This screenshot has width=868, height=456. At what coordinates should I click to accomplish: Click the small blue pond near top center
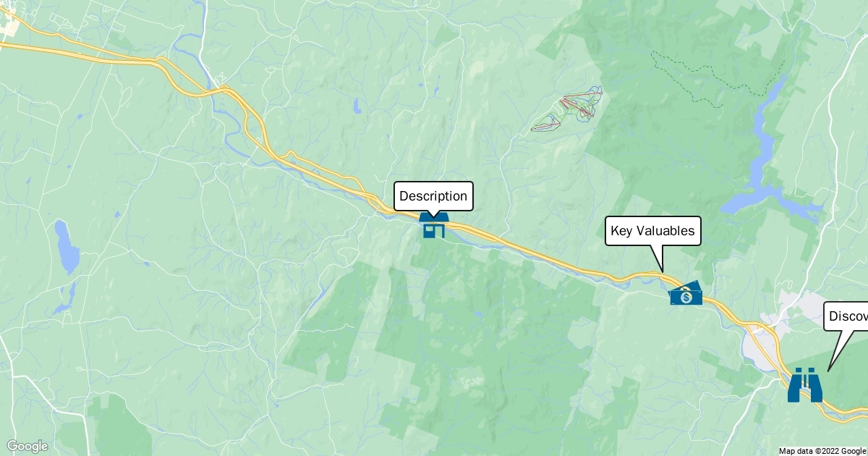click(x=357, y=106)
